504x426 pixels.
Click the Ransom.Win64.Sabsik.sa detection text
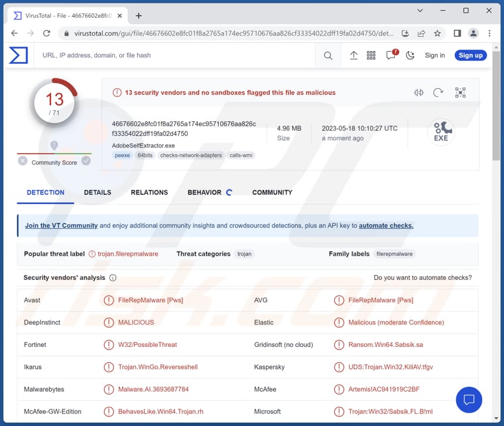click(385, 345)
